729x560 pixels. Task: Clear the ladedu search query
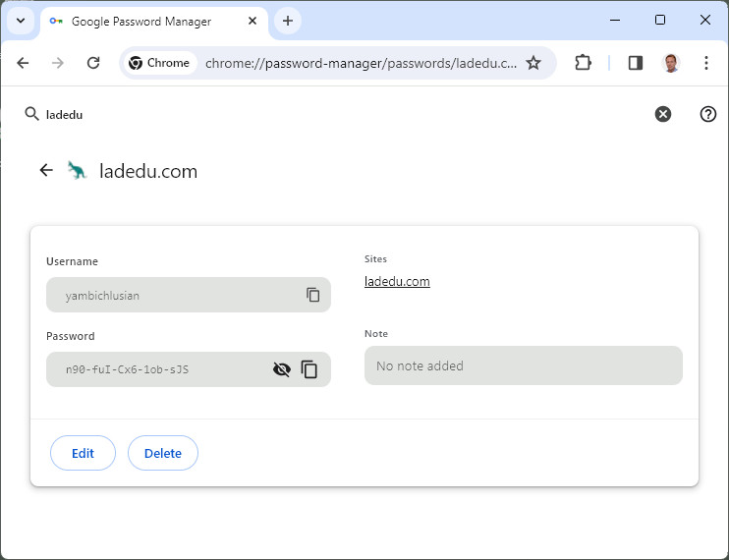[663, 114]
